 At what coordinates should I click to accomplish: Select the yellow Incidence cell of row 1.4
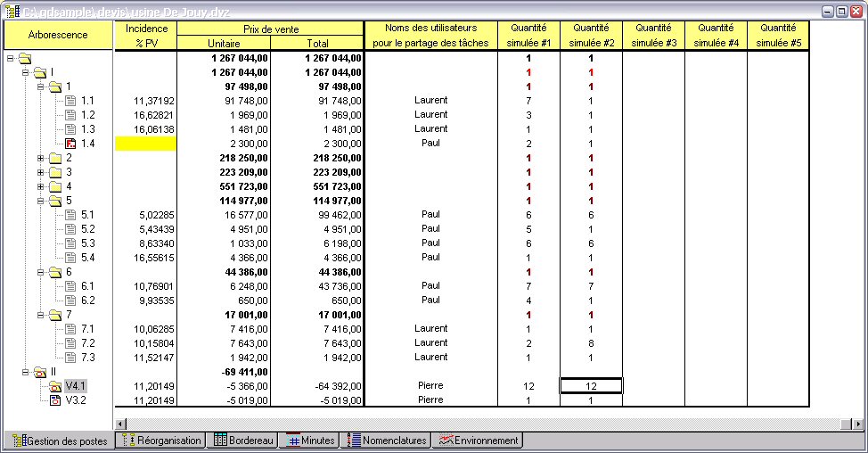click(146, 144)
